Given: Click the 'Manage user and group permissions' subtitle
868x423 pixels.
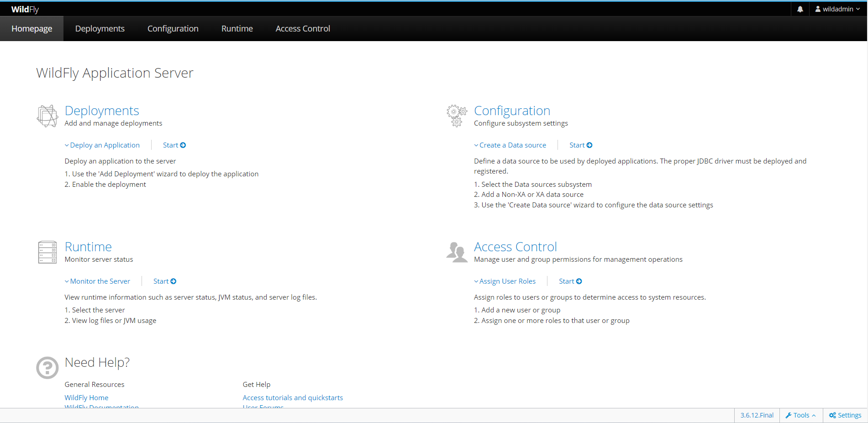Looking at the screenshot, I should [578, 259].
